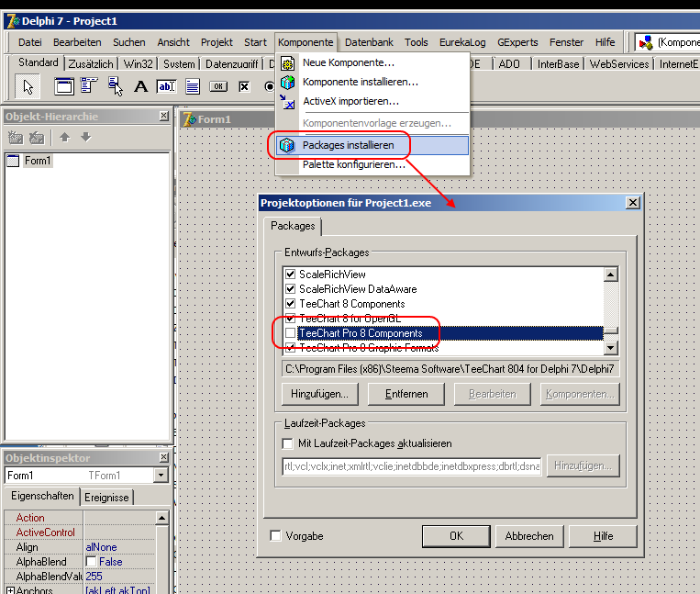Viewport: 700px width, 594px height.
Task: Pick the MainMenu component icon
Action: point(89,85)
